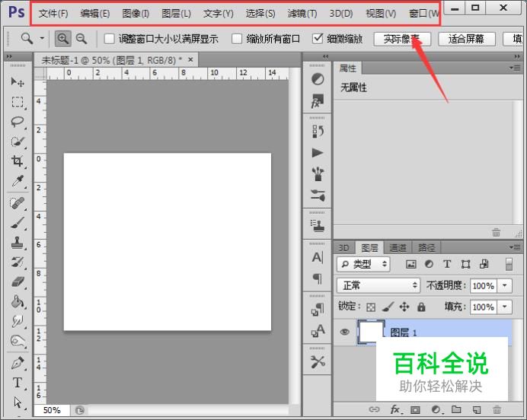527x420 pixels.
Task: Open 编辑(E) menu
Action: 95,14
